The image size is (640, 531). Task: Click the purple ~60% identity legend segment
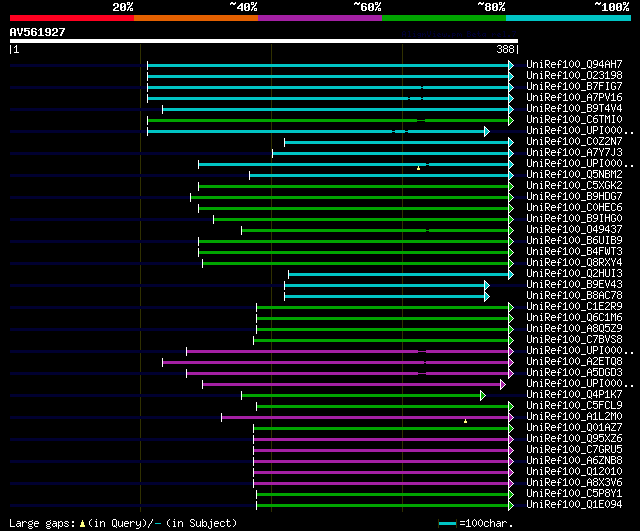click(x=320, y=18)
